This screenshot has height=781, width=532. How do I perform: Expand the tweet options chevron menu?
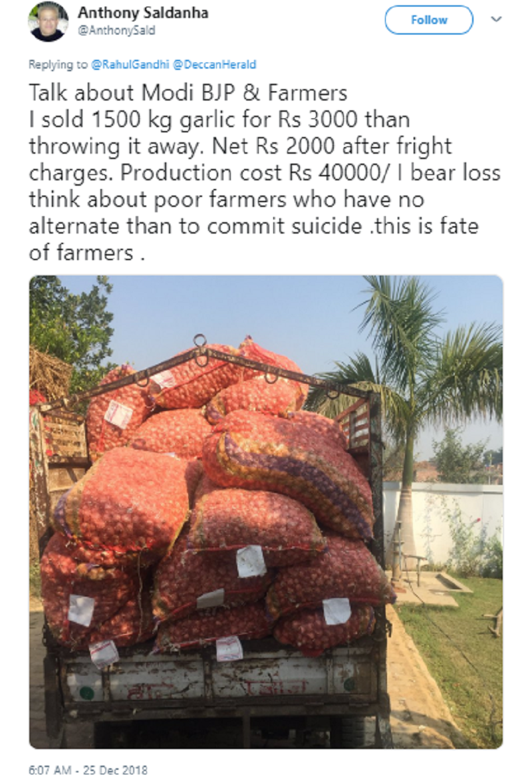tap(495, 19)
